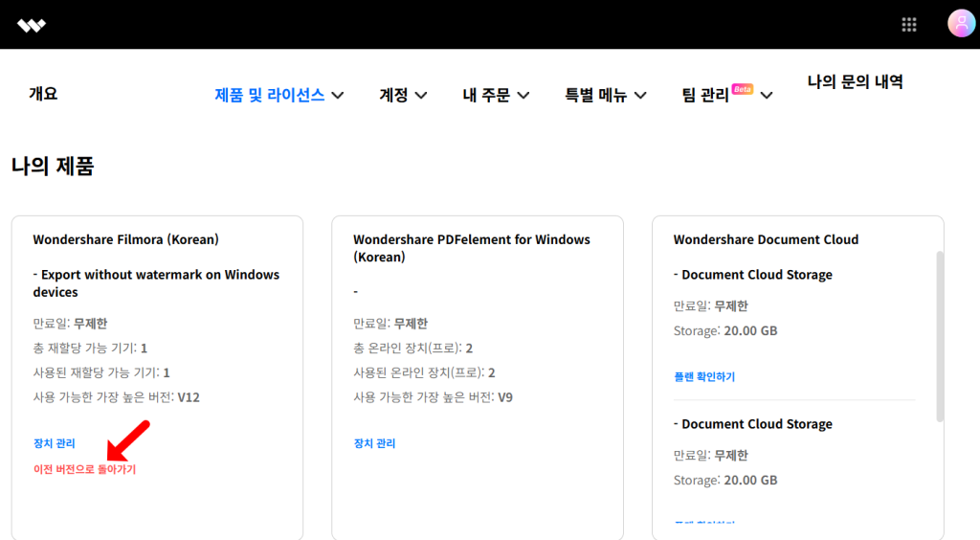Expand the 팀 관리 dropdown chevron

click(767, 96)
